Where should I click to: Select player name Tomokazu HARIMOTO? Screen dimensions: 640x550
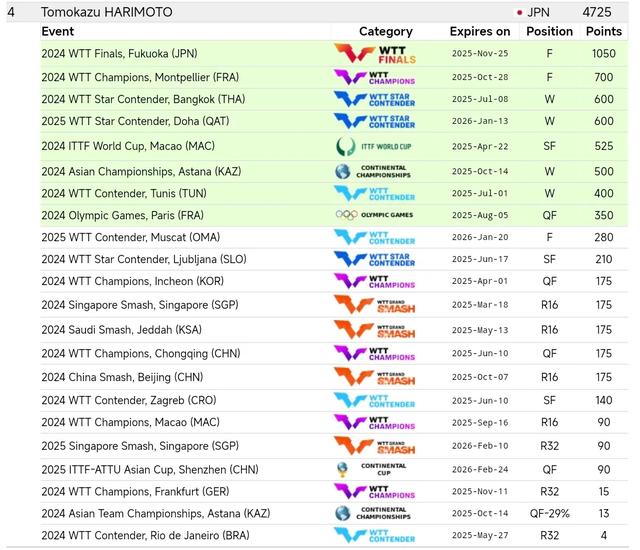pos(107,12)
